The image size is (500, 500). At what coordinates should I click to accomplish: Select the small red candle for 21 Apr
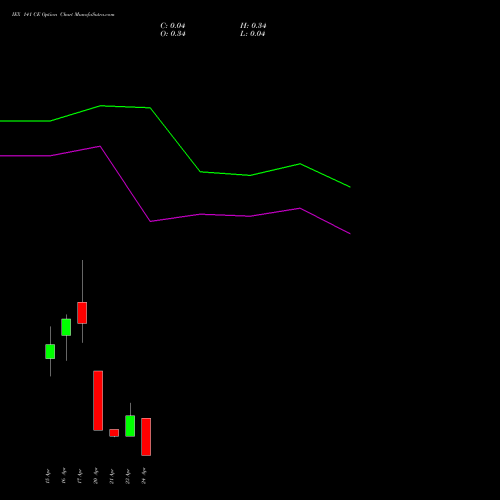(114, 433)
